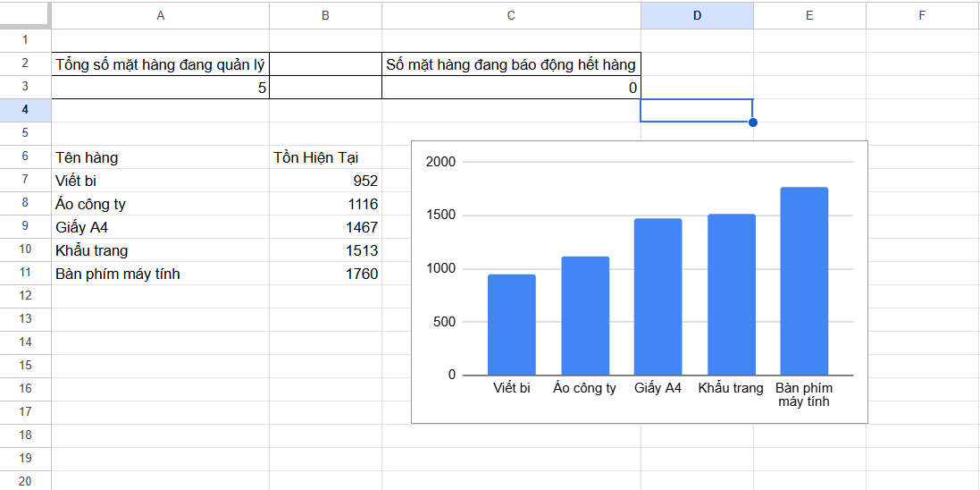Select row 12 header
980x490 pixels.
(x=25, y=296)
